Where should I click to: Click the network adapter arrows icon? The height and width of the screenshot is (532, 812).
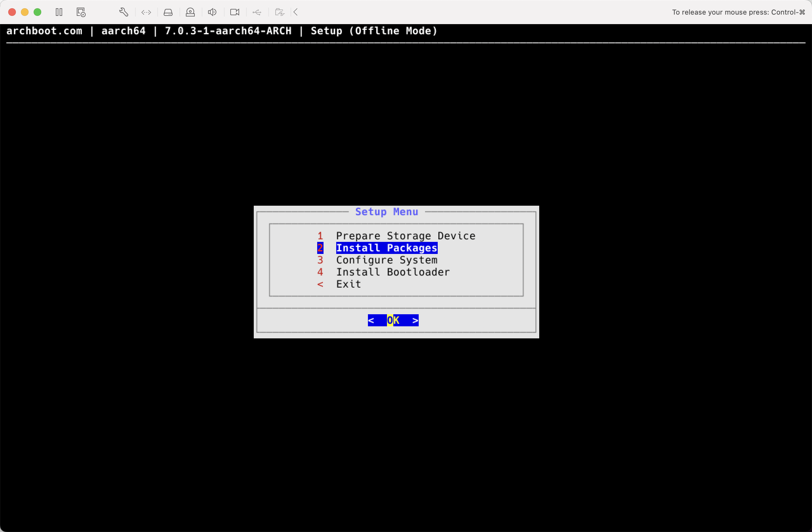146,12
